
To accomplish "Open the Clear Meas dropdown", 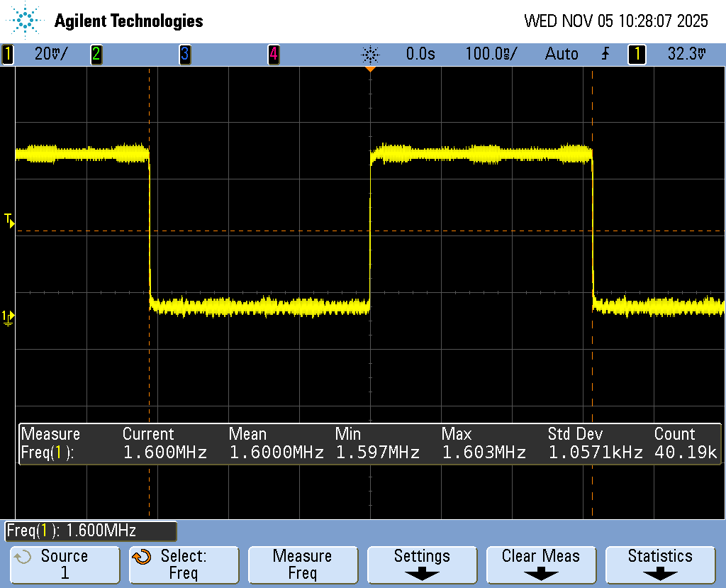I will [x=541, y=565].
